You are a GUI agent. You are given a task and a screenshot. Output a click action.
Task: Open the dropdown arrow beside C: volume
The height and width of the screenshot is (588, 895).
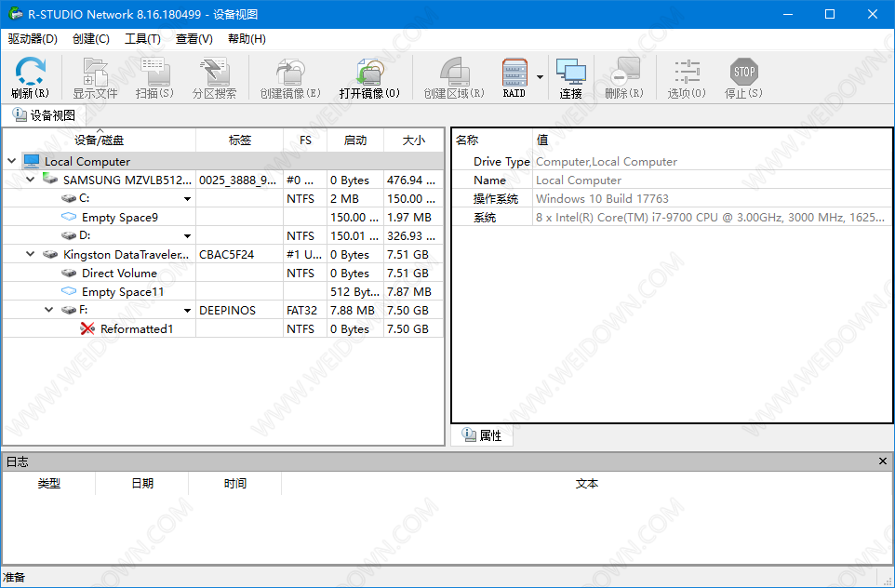187,199
